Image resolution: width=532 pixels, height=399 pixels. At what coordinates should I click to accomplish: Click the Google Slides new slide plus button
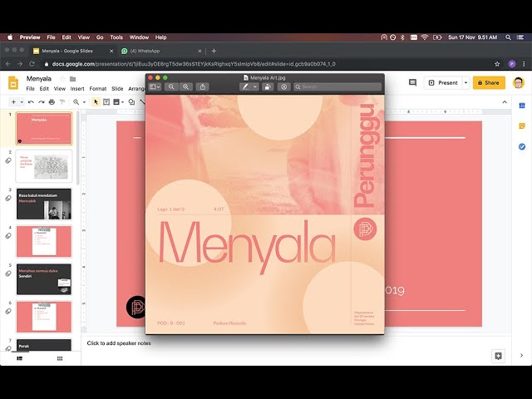tap(13, 101)
